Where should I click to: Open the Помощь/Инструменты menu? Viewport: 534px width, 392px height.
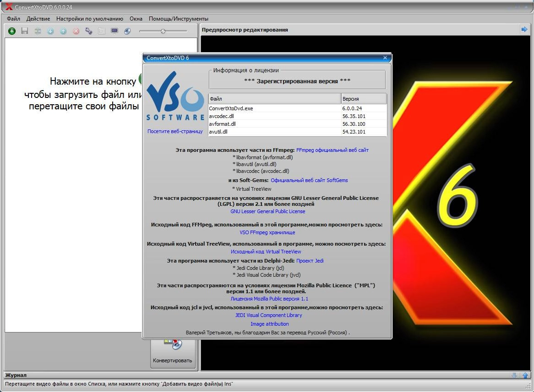pos(179,19)
